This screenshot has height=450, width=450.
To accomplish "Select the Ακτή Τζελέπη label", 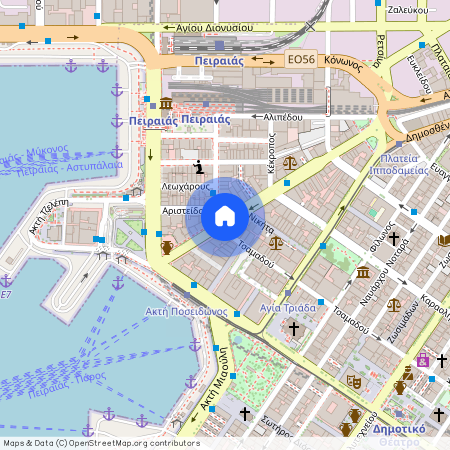I will pyautogui.click(x=49, y=216).
